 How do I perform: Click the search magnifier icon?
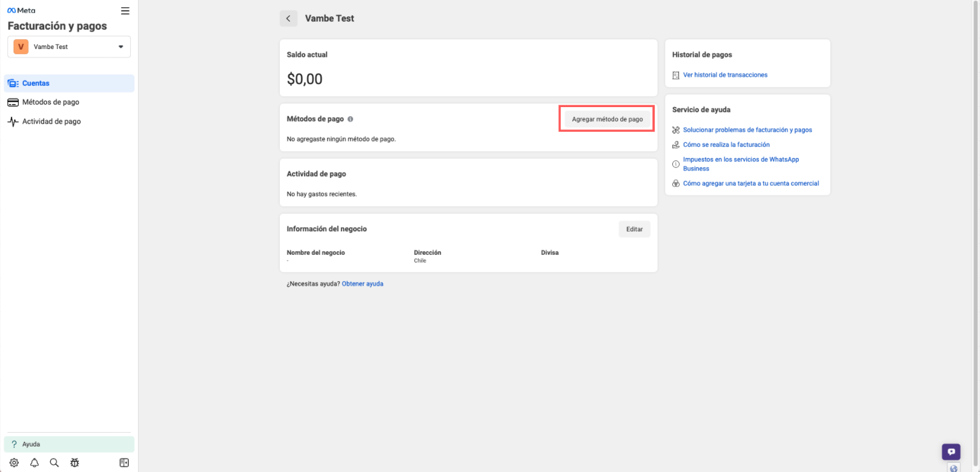point(55,463)
